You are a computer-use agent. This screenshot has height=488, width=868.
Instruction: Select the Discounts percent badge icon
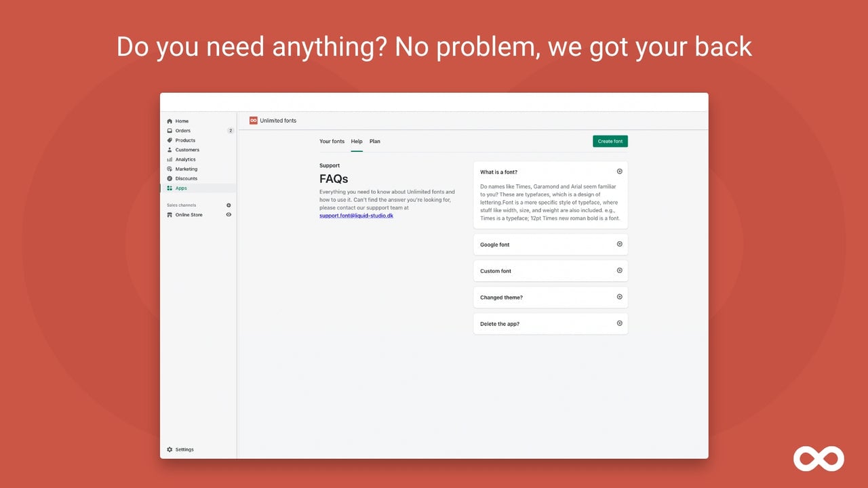[170, 178]
